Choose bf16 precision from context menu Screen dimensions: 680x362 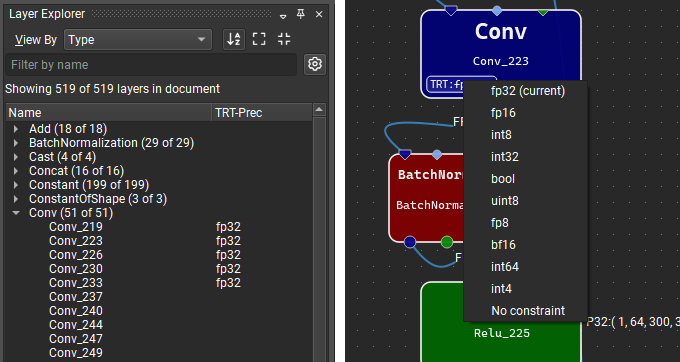(x=526, y=245)
